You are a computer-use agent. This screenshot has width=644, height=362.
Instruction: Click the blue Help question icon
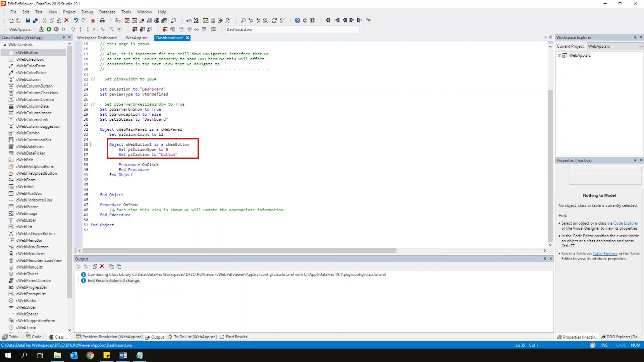[x=297, y=20]
